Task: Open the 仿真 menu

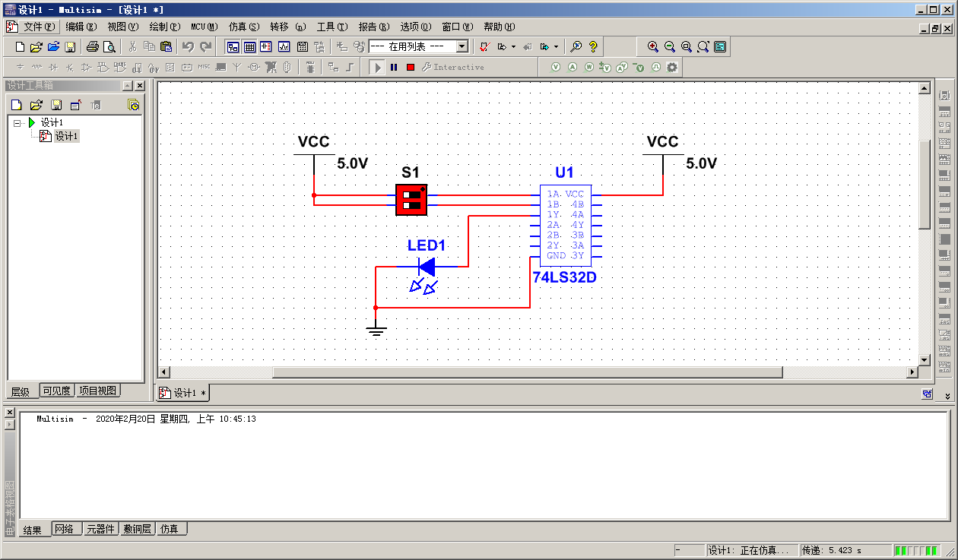Action: pyautogui.click(x=242, y=27)
